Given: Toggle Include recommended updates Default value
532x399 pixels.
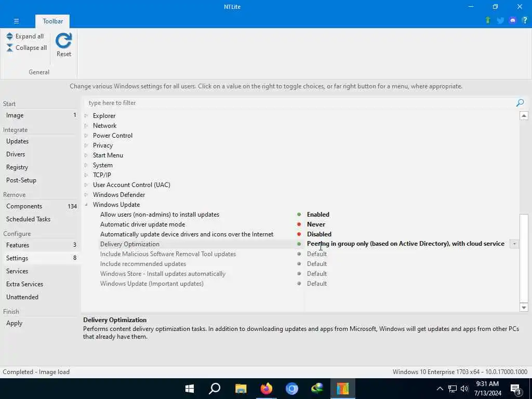Looking at the screenshot, I should click(x=317, y=263).
